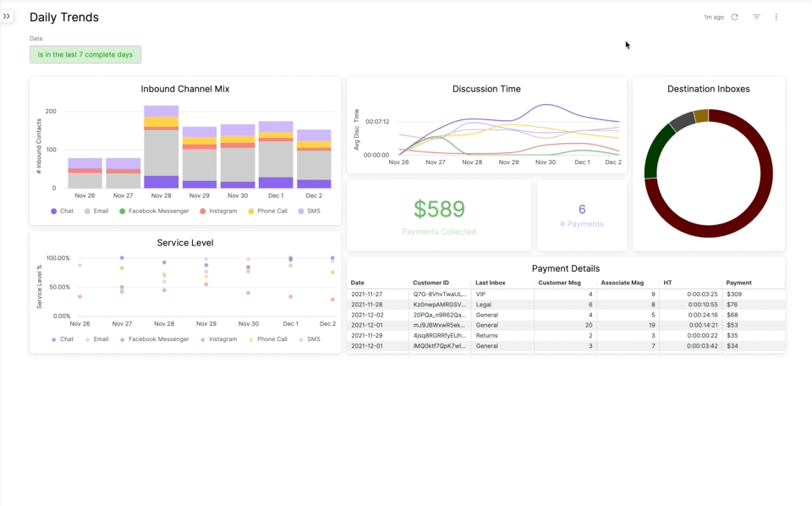Click the $589 Payments Collected value

(x=439, y=209)
